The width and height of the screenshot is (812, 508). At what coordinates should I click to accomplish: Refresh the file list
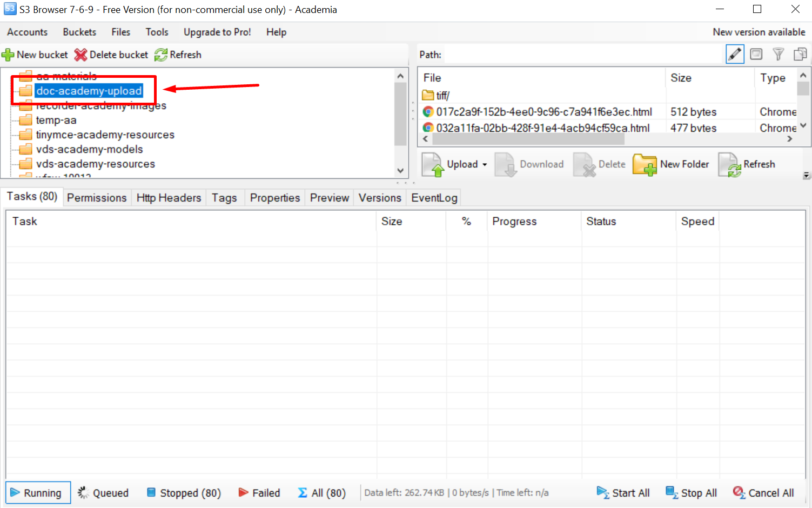[747, 164]
